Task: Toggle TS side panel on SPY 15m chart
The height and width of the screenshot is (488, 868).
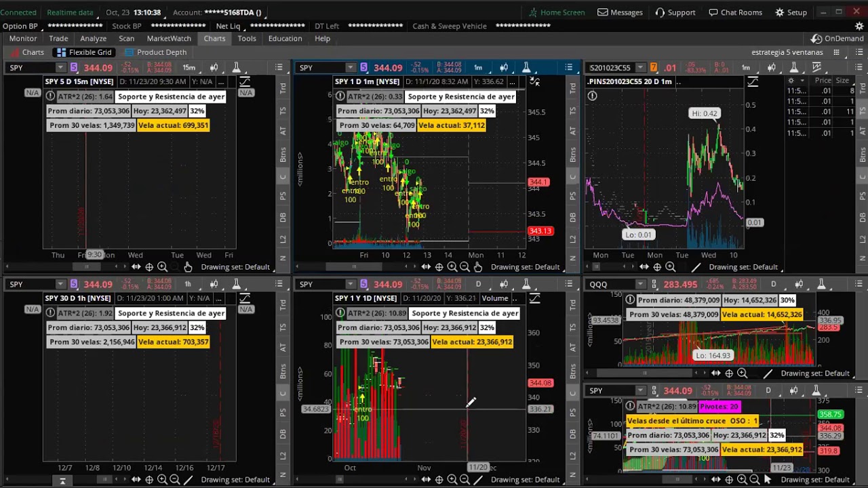Action: (x=283, y=110)
